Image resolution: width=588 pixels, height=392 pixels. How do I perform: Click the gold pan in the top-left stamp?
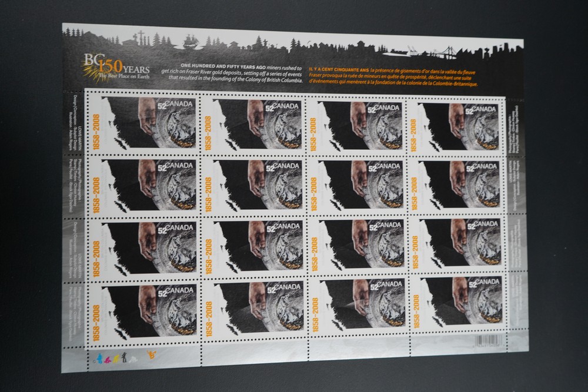(x=175, y=126)
